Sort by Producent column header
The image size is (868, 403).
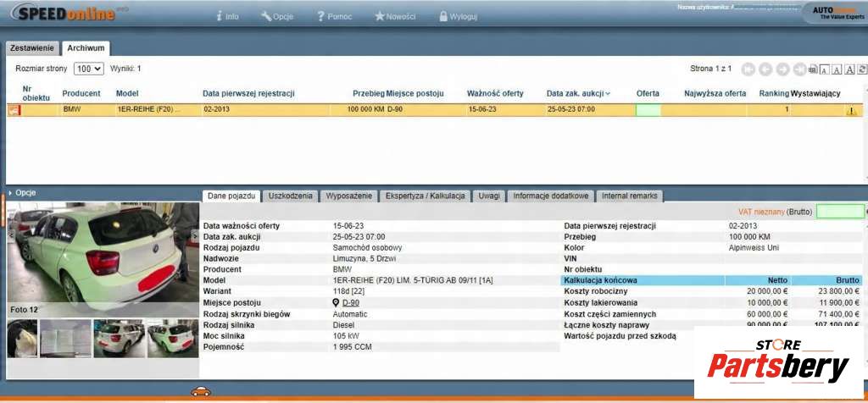tap(81, 93)
